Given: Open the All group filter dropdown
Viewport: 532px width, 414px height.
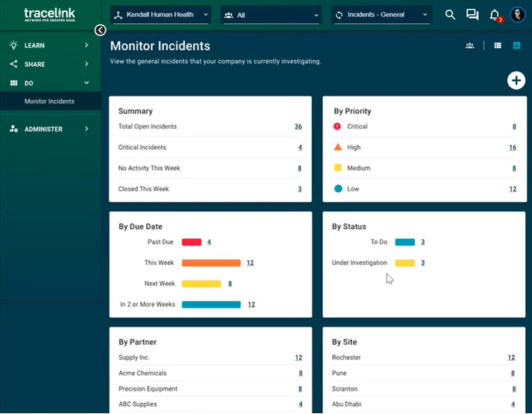Looking at the screenshot, I should (271, 15).
